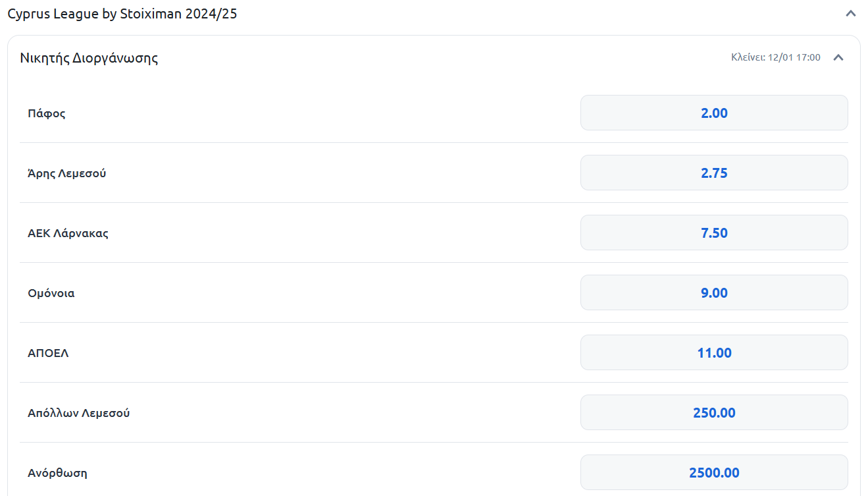Screen dimensions: 868x496
Task: Click the Cyprus League by Stoiximan 2024/25 title
Action: coord(122,14)
